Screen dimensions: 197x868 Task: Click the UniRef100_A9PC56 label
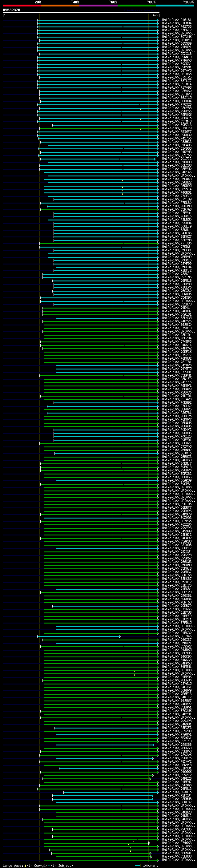point(176,111)
